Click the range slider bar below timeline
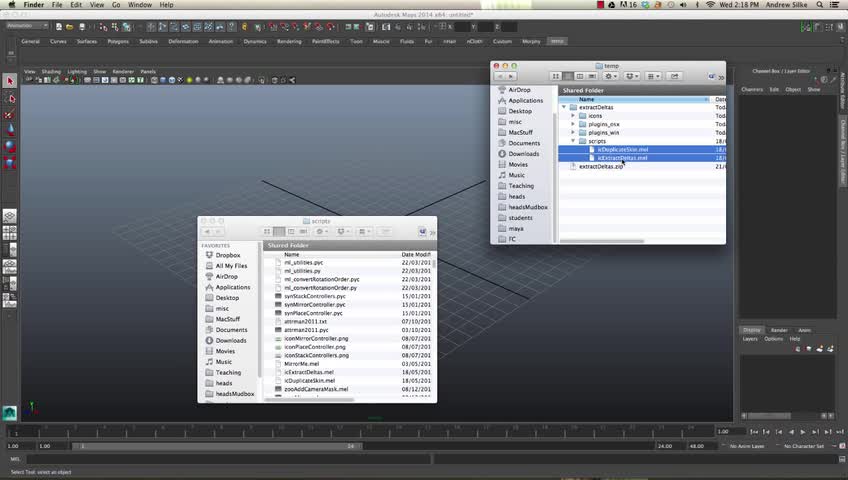 coord(217,446)
